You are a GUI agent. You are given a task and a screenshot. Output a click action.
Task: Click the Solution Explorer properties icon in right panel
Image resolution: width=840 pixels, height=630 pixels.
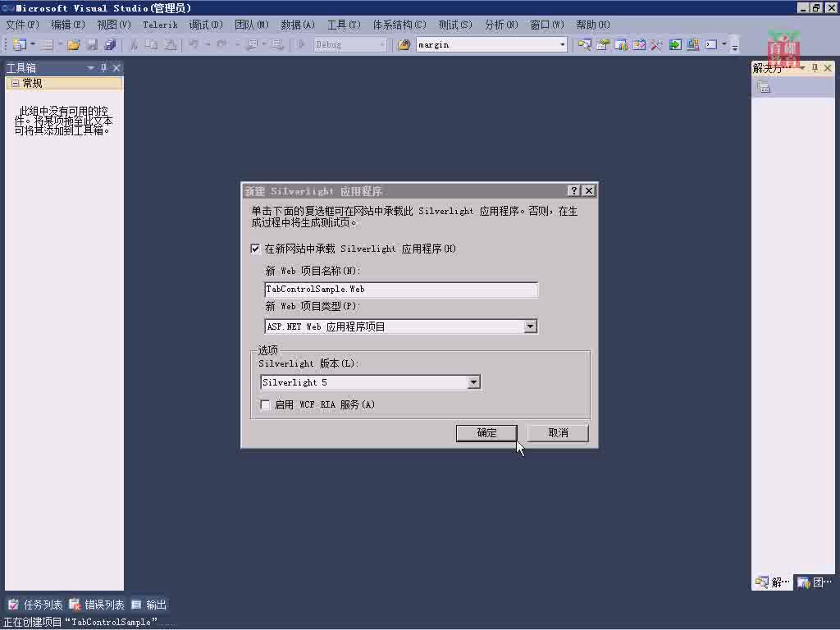click(764, 87)
